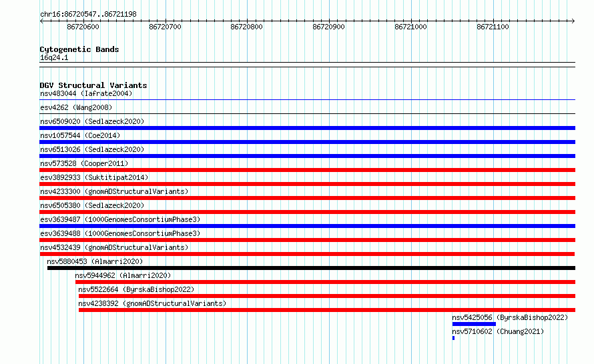Click the red bar under esv3639488
The width and height of the screenshot is (594, 364).
307,240
